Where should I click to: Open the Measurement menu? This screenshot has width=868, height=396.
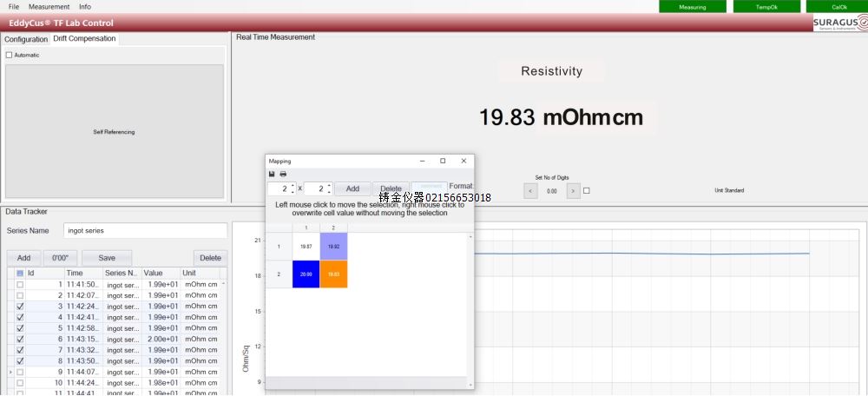click(x=49, y=6)
